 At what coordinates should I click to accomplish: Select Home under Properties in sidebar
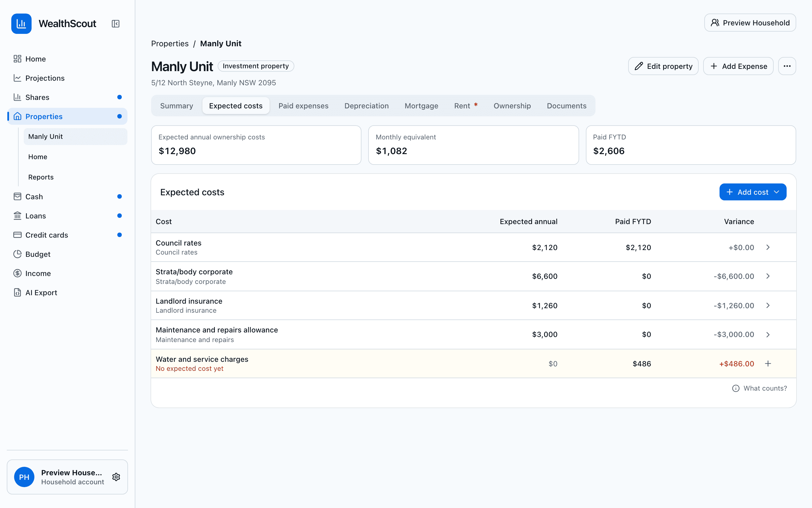[x=76, y=157]
